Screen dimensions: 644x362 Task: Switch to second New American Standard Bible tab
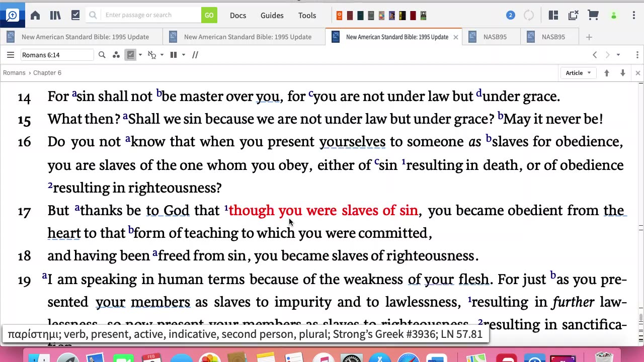[244, 37]
